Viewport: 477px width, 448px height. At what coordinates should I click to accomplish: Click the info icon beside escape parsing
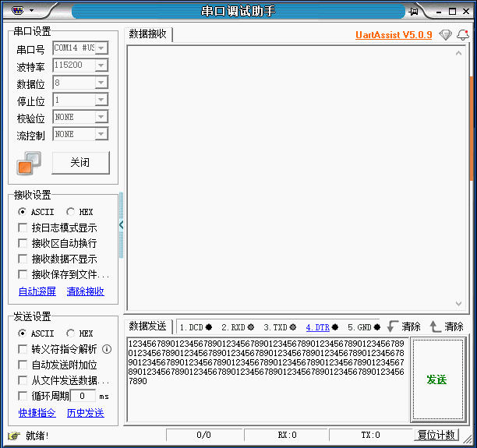point(107,349)
